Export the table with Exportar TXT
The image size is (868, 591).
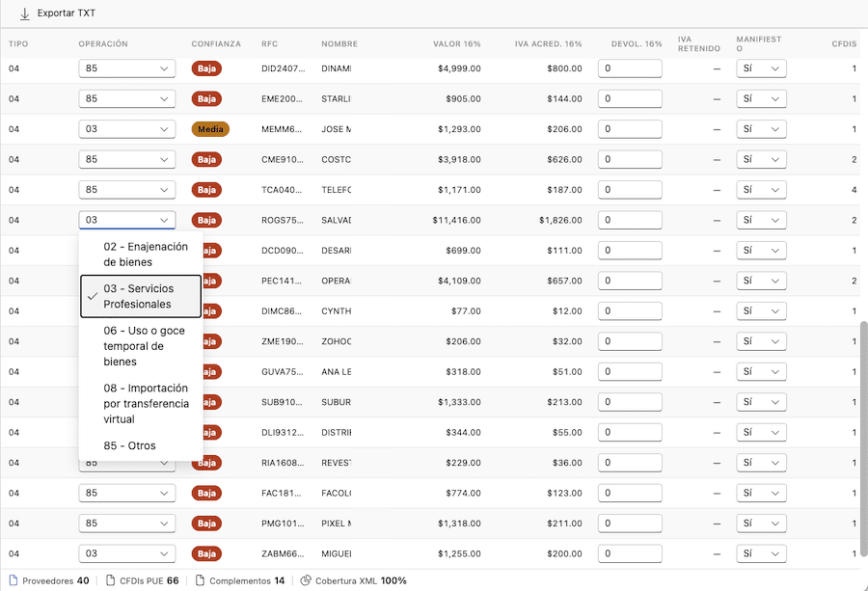click(58, 13)
